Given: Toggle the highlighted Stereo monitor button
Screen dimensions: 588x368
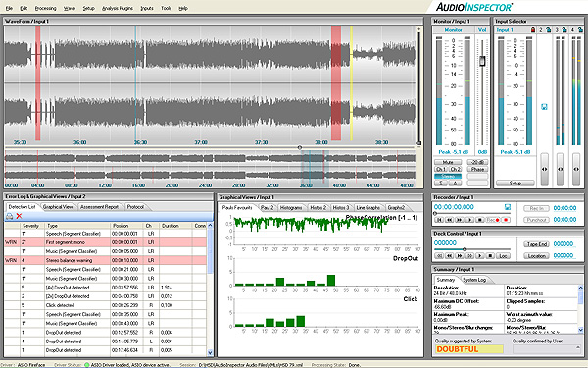Looking at the screenshot, I should point(448,176).
